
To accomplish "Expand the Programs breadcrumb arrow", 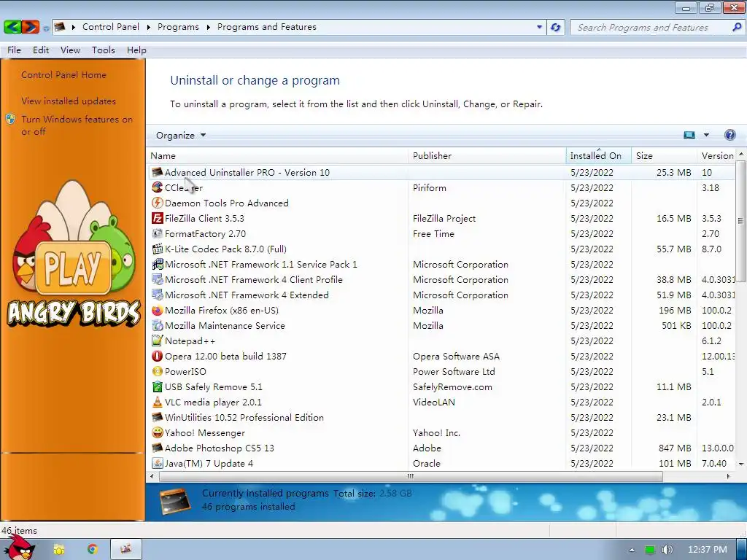I will pos(208,27).
